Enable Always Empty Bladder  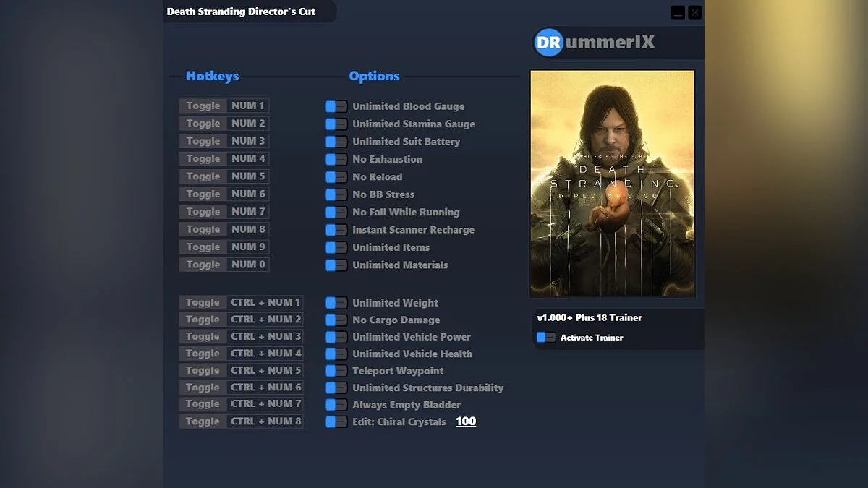coord(336,405)
